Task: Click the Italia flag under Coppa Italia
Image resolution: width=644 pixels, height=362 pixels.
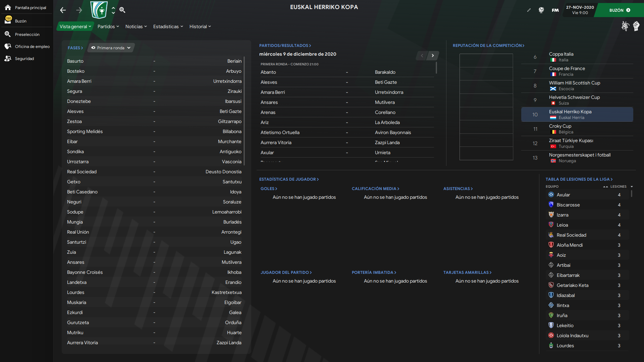Action: point(553,60)
